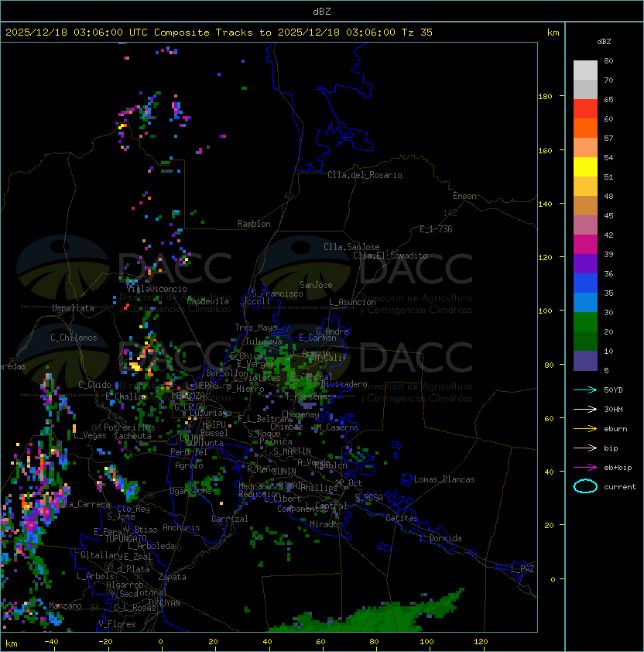The image size is (644, 652).
Task: Click the cyan 50YD arrow in legend
Action: 585,389
